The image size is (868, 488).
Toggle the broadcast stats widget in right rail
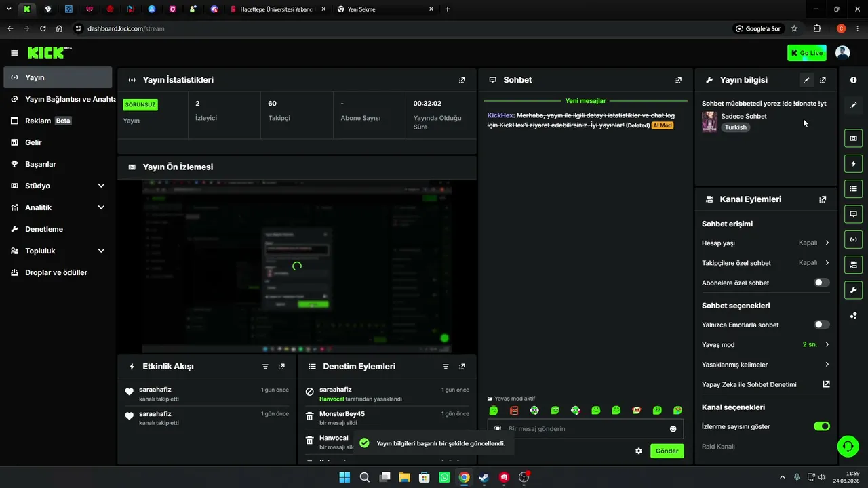click(853, 239)
